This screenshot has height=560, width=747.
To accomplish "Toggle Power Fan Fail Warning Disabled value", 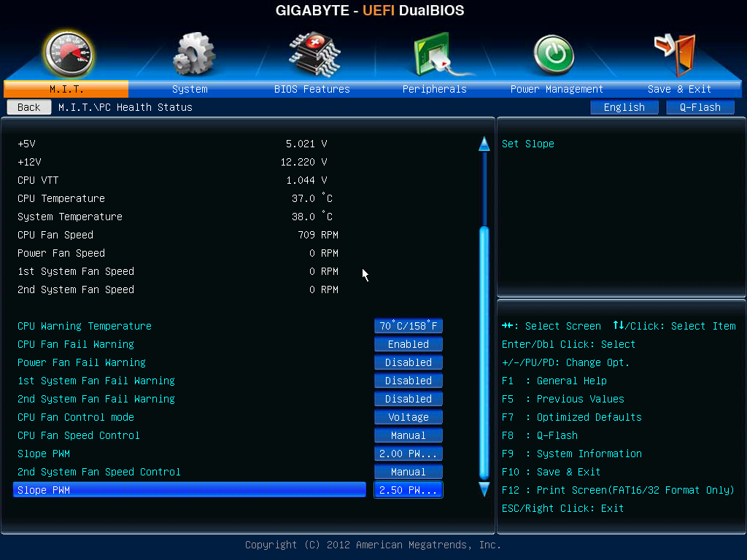I will click(x=409, y=362).
